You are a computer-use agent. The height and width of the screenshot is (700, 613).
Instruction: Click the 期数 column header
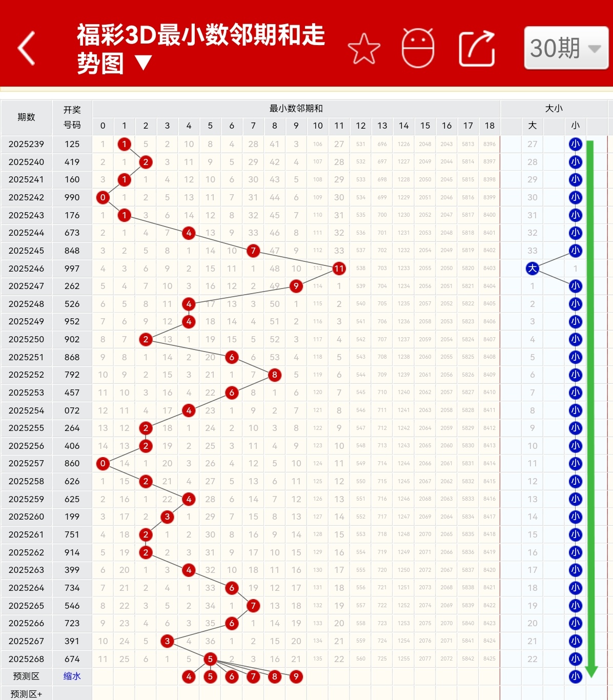(26, 117)
